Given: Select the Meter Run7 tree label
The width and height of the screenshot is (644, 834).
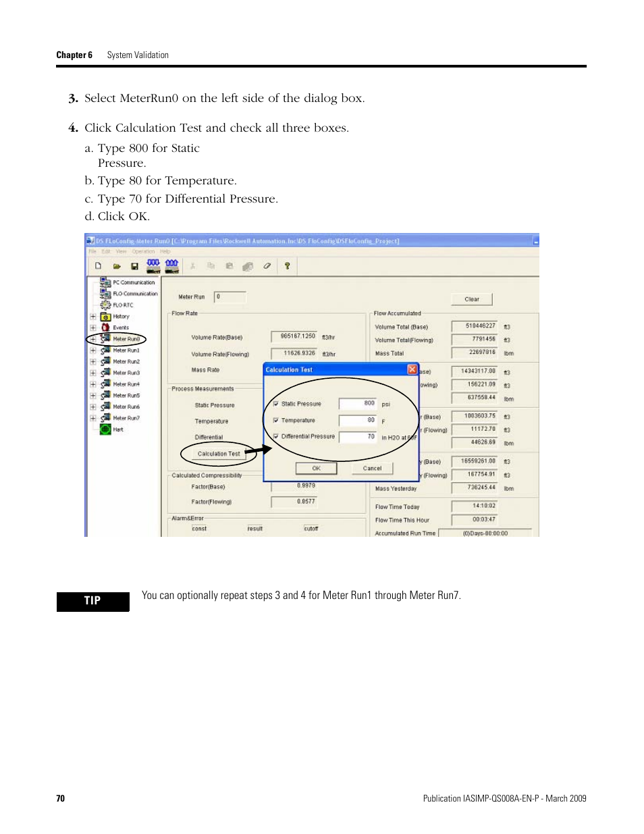Looking at the screenshot, I should click(x=126, y=418).
